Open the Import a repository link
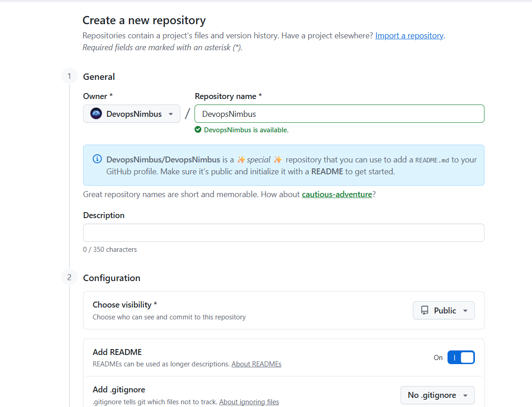The height and width of the screenshot is (407, 532). 409,36
